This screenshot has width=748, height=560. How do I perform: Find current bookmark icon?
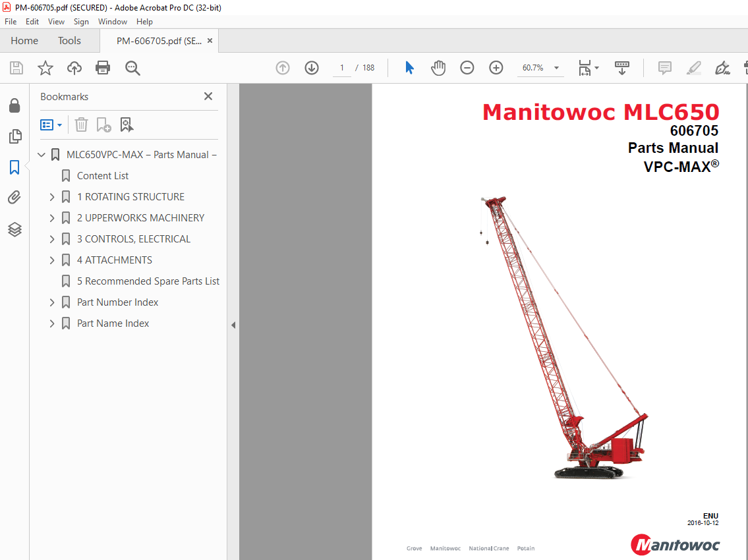tap(127, 125)
